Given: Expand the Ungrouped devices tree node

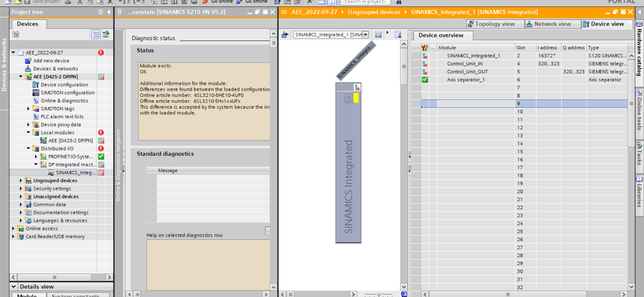Looking at the screenshot, I should tap(21, 181).
